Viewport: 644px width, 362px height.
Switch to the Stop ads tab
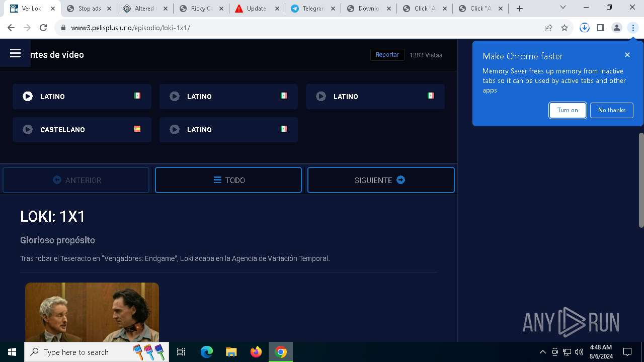point(89,9)
